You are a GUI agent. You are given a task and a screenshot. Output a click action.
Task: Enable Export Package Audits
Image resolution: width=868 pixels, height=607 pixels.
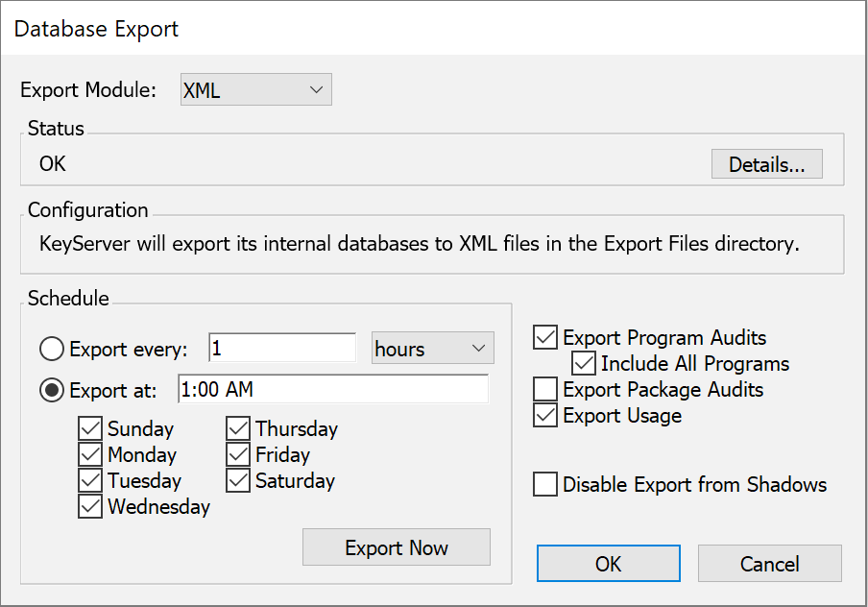545,389
